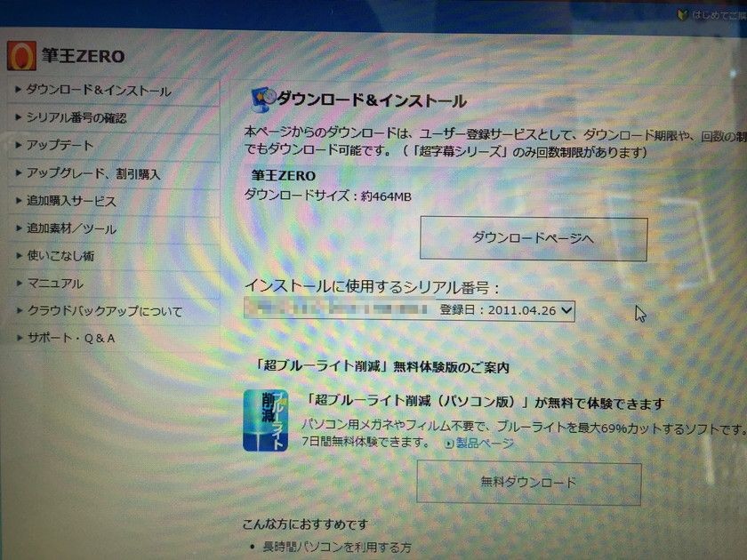Click the ダウンロードページへ button
The image size is (747, 560).
tap(534, 237)
